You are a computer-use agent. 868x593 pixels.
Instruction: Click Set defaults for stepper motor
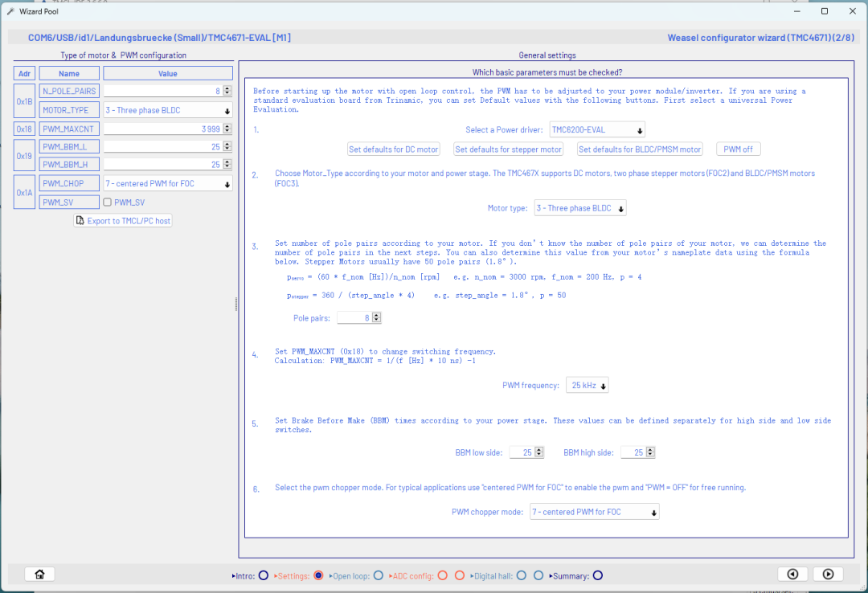coord(508,149)
